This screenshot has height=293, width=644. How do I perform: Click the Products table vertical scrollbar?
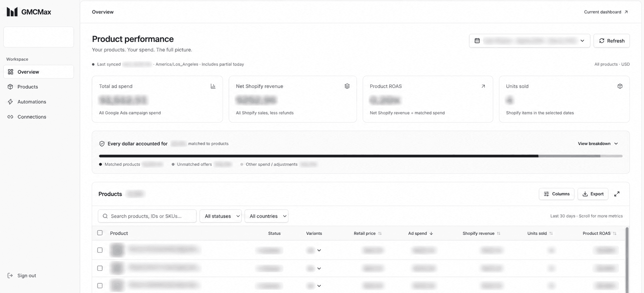coord(626,260)
